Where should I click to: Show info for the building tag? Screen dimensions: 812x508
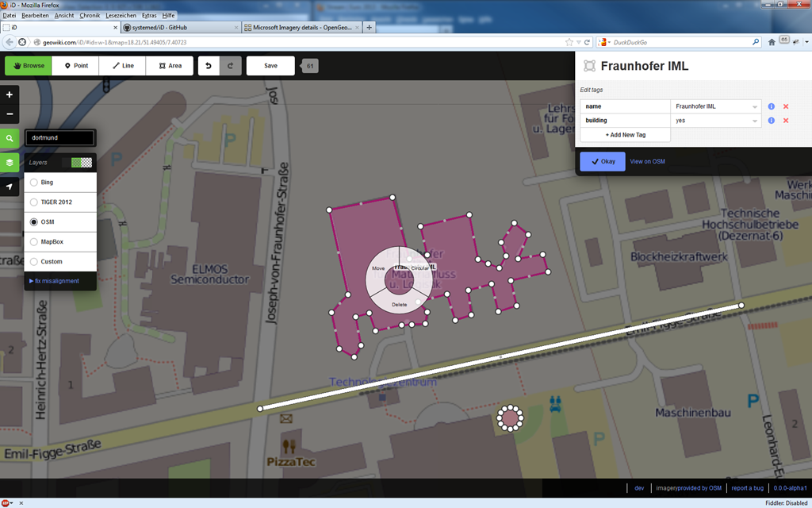[771, 121]
